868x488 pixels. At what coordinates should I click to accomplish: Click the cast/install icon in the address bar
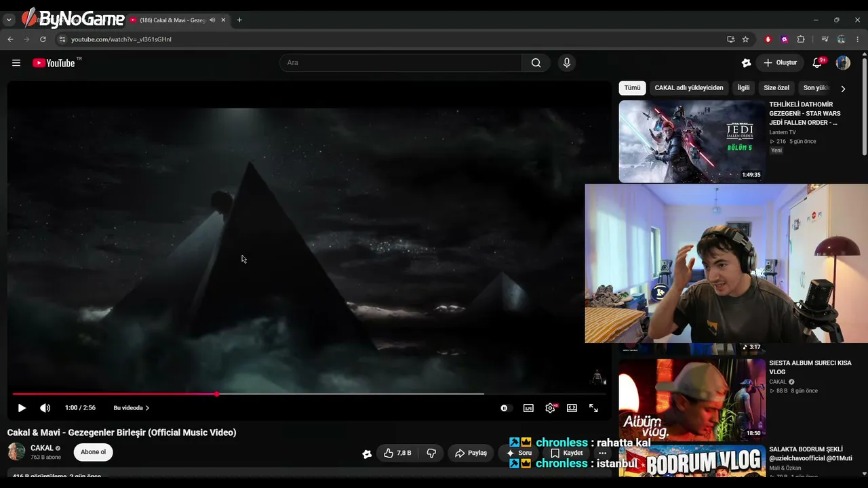click(730, 39)
